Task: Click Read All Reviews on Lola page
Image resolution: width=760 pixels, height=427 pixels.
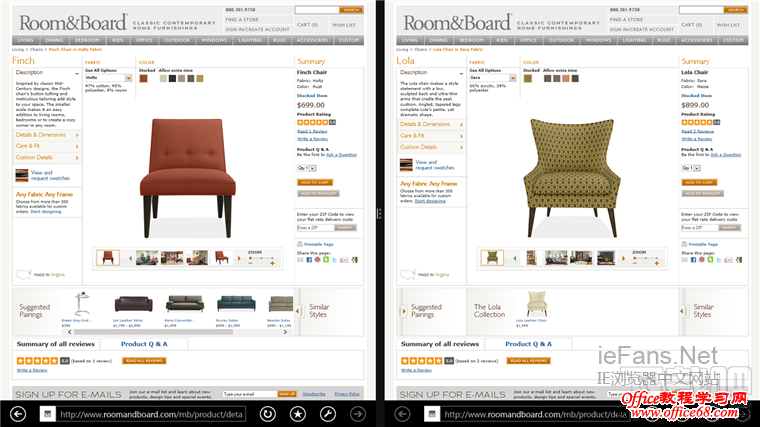Action: click(528, 361)
